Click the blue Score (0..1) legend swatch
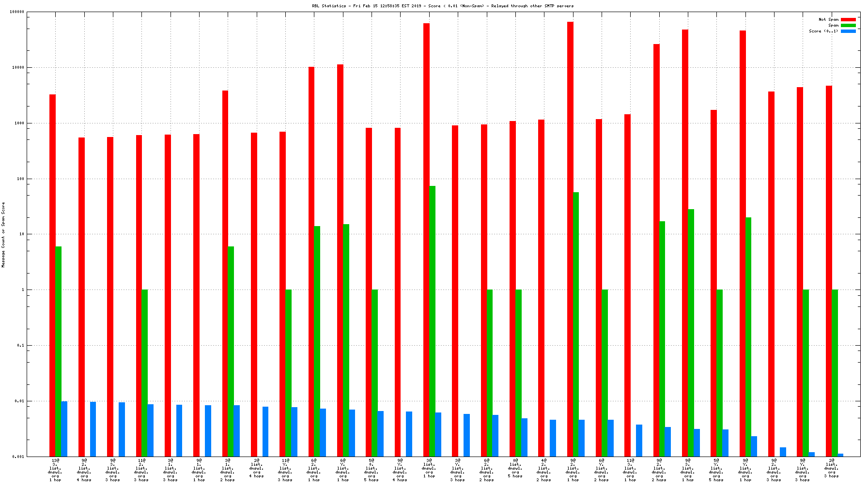 click(848, 31)
